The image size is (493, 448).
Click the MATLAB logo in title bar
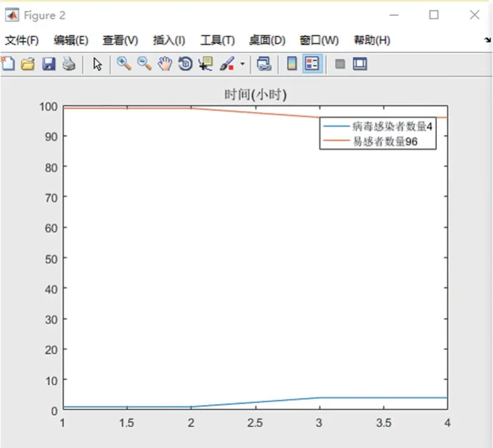click(12, 15)
